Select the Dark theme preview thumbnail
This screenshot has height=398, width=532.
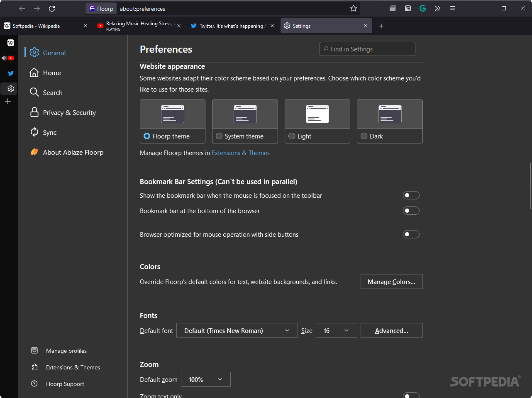point(390,114)
